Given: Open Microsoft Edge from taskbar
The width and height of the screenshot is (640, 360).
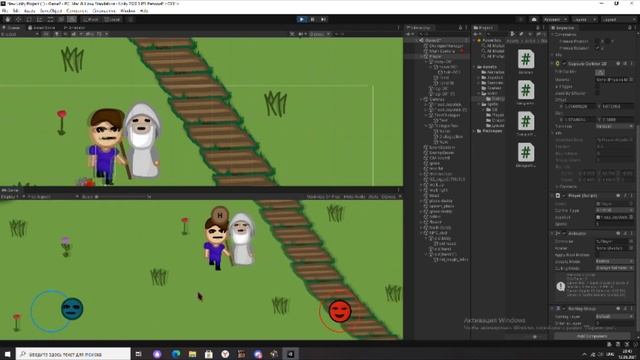Looking at the screenshot, I should [176, 354].
